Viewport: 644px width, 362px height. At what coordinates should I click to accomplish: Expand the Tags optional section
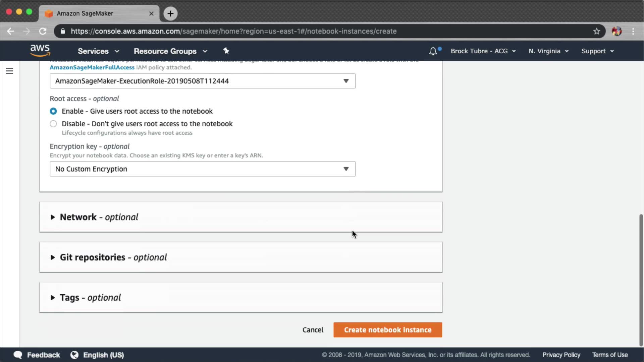pyautogui.click(x=90, y=298)
